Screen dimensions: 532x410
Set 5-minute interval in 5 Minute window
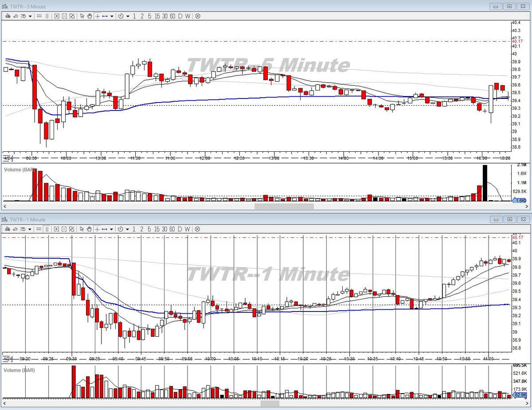pyautogui.click(x=149, y=16)
